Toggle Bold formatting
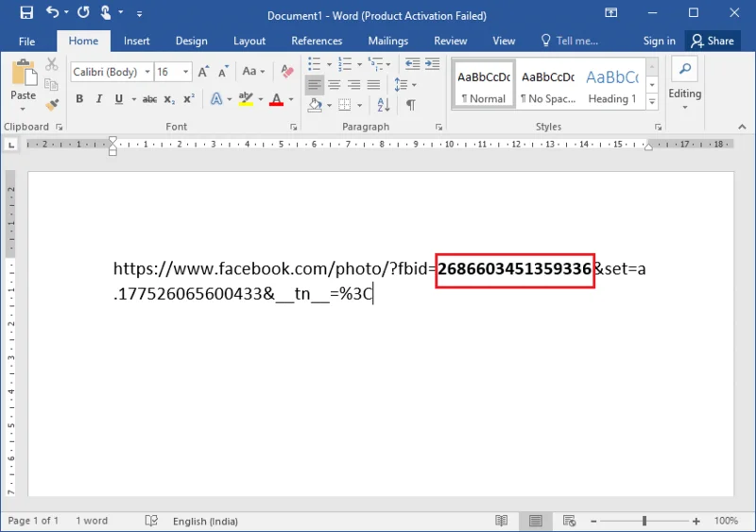756x532 pixels. coord(79,99)
